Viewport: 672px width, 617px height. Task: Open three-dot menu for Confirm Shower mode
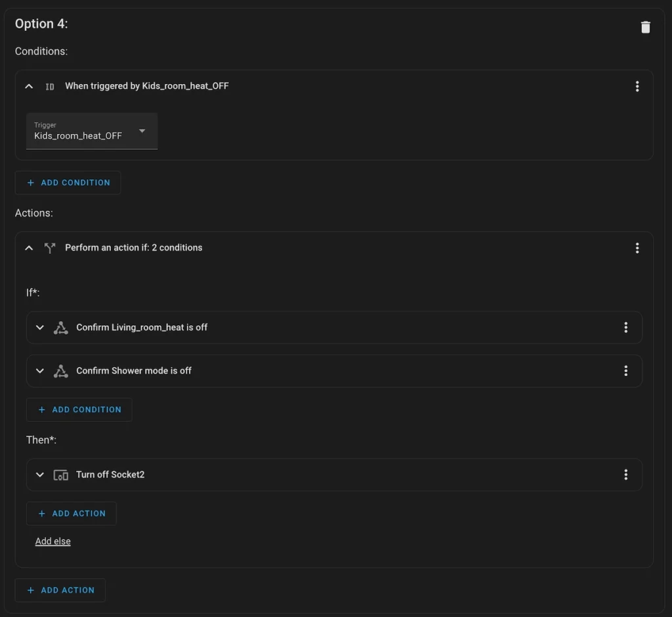point(625,370)
